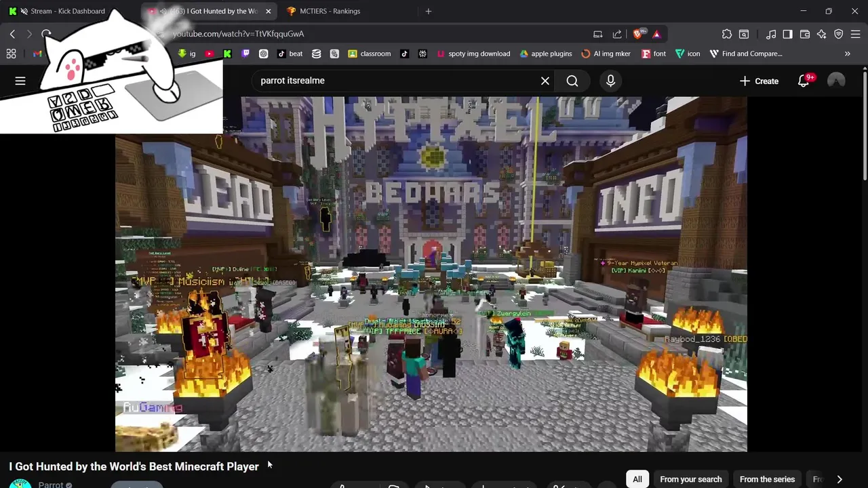This screenshot has height=488, width=868.
Task: Select the 'All' filter chip
Action: coord(637,479)
